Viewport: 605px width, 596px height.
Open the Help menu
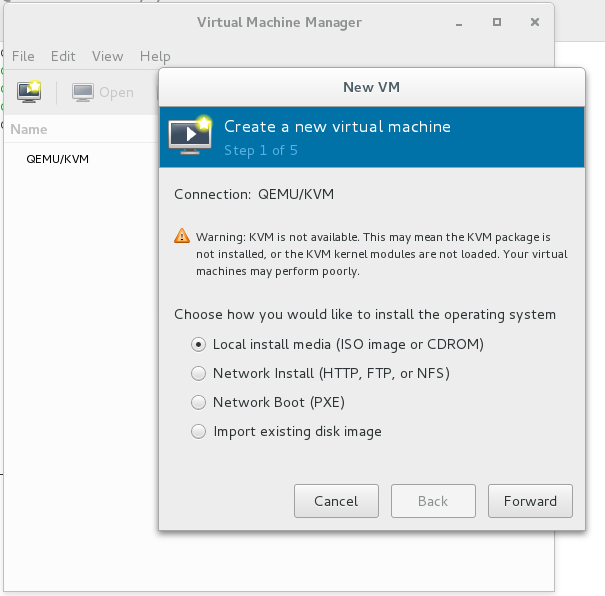(x=155, y=56)
